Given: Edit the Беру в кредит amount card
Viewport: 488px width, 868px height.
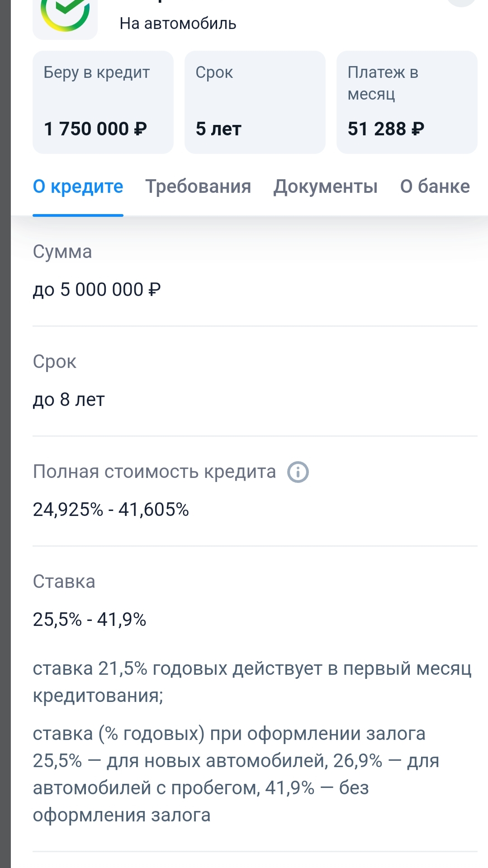Looking at the screenshot, I should coord(103,102).
